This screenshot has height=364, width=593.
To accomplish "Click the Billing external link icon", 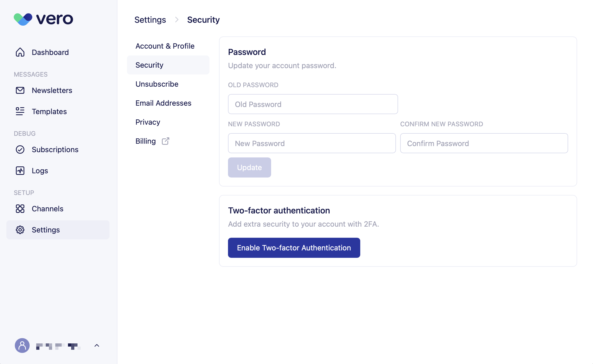I will pyautogui.click(x=165, y=141).
